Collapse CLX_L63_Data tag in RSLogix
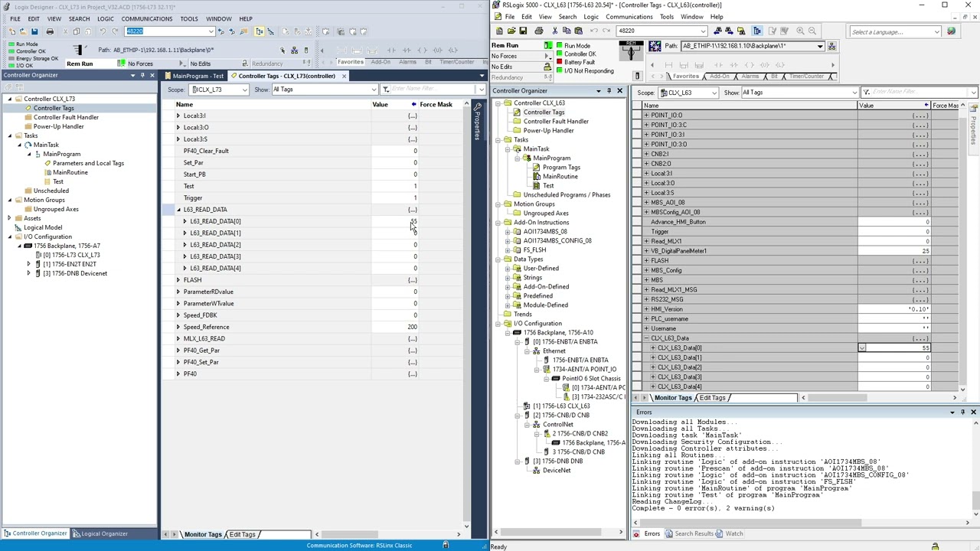This screenshot has height=551, width=980. [x=646, y=338]
